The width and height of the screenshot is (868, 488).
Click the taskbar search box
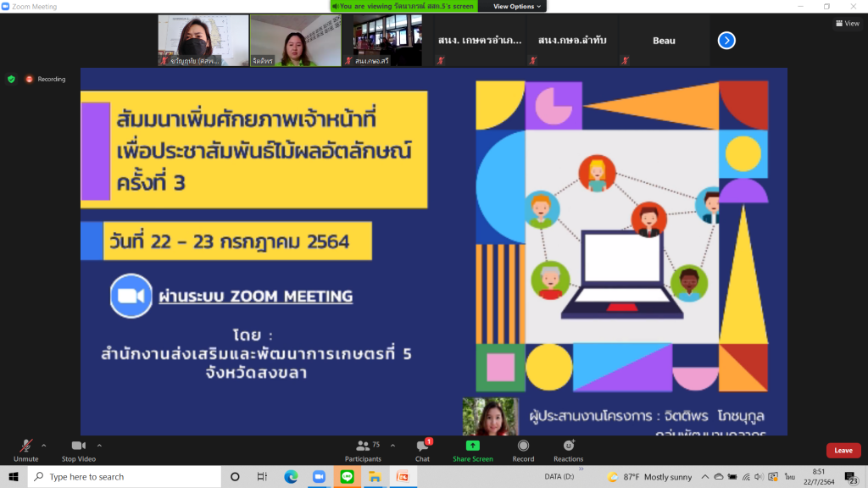(124, 476)
